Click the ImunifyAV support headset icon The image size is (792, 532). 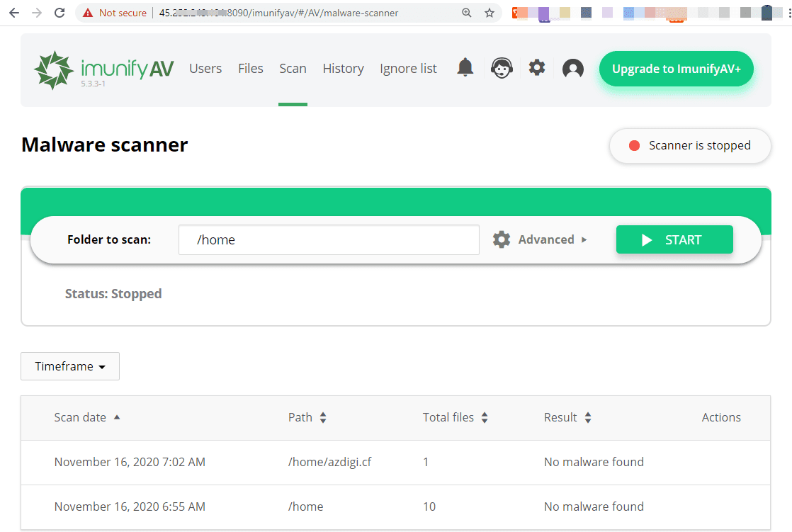pos(502,67)
